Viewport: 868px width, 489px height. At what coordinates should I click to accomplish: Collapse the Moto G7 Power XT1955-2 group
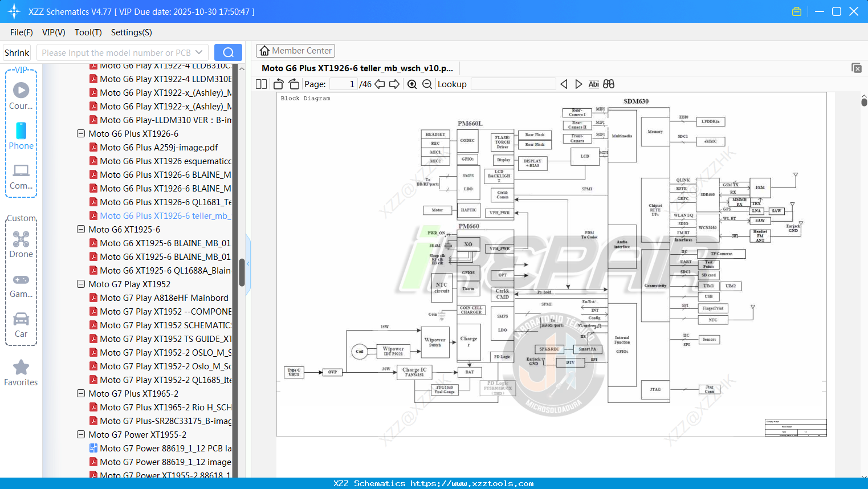[x=81, y=435]
